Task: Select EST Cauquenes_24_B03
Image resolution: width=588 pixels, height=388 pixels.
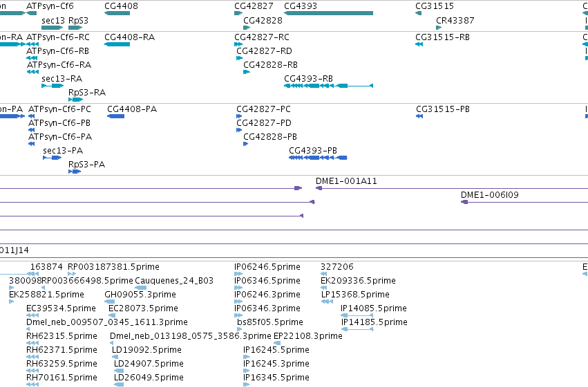Action: pos(174,281)
